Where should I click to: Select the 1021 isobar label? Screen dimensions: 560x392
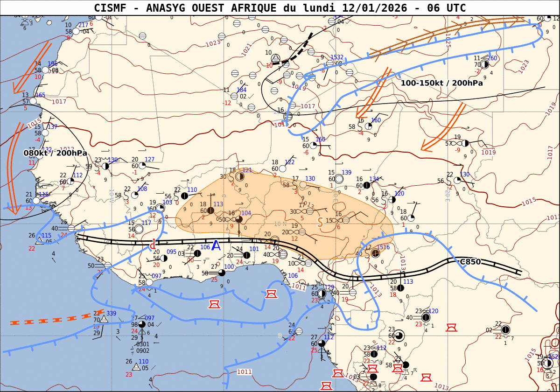point(246,49)
